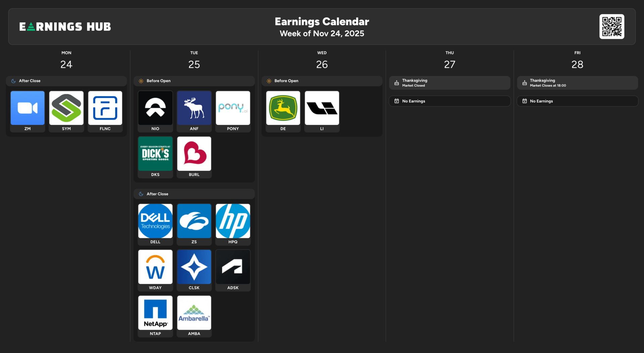Select the Autodesk ADSK logo
Image resolution: width=644 pixels, height=353 pixels.
(x=233, y=267)
